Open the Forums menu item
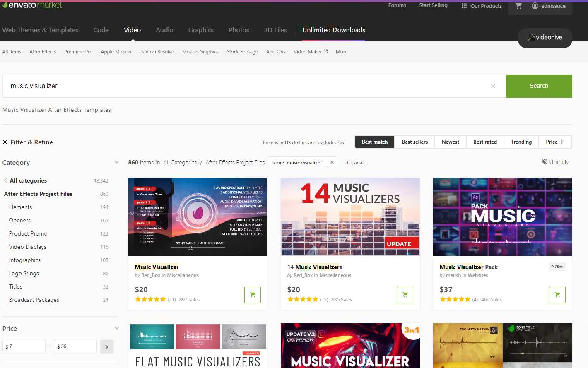The image size is (588, 368). coord(397,5)
